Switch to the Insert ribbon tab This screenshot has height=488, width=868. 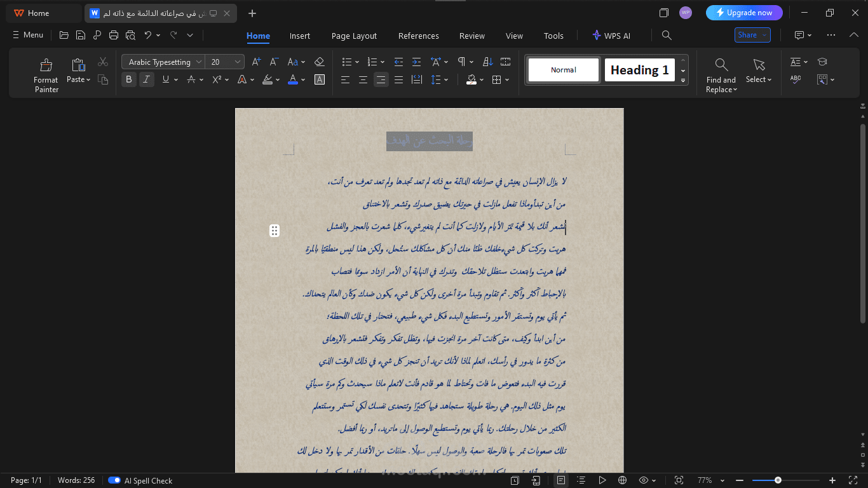click(x=299, y=36)
